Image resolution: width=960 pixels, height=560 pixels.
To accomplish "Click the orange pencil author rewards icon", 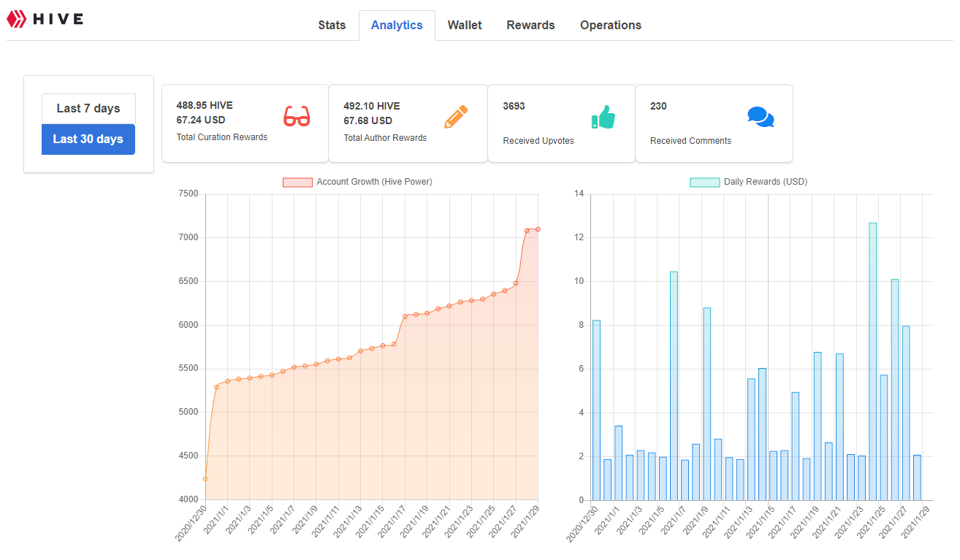I will (x=456, y=117).
